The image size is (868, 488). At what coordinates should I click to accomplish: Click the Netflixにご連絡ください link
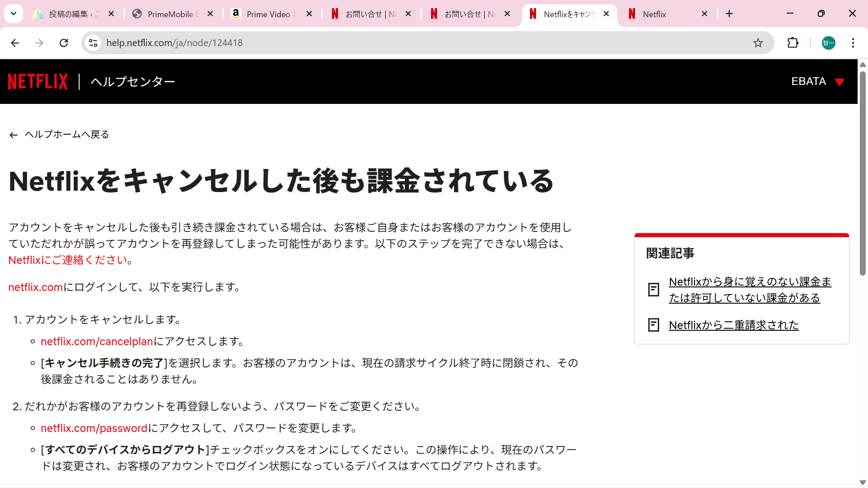pos(68,260)
